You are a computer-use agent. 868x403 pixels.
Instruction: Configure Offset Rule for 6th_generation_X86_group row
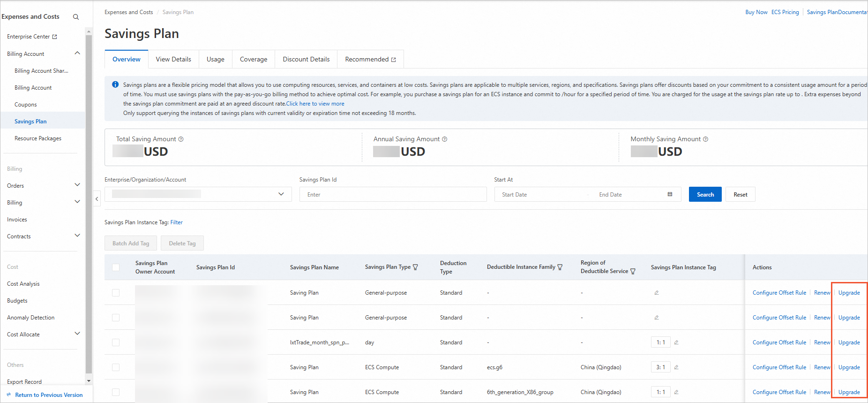pos(779,392)
